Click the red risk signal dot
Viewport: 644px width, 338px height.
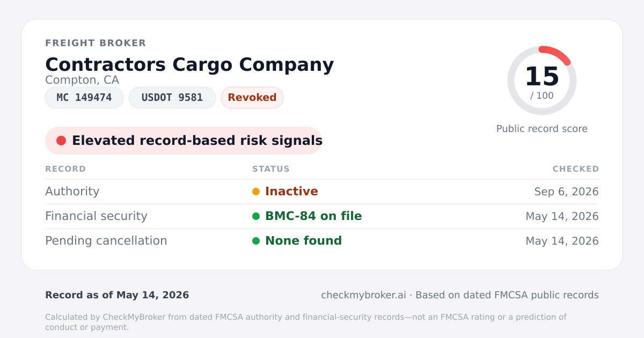pyautogui.click(x=61, y=141)
